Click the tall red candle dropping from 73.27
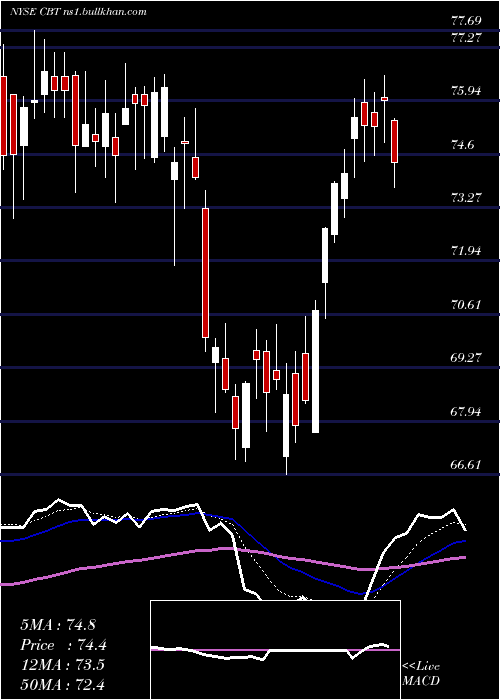 (205, 273)
